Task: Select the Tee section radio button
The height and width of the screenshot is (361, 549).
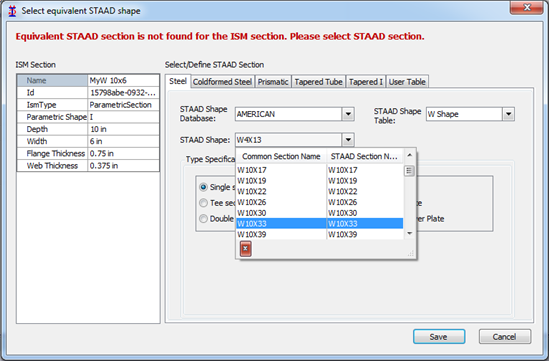Action: coord(203,203)
